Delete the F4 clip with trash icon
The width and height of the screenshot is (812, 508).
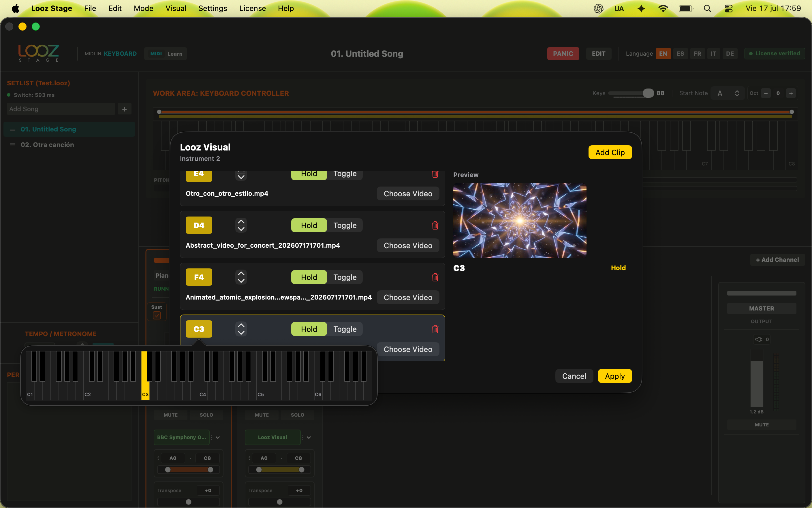(435, 277)
